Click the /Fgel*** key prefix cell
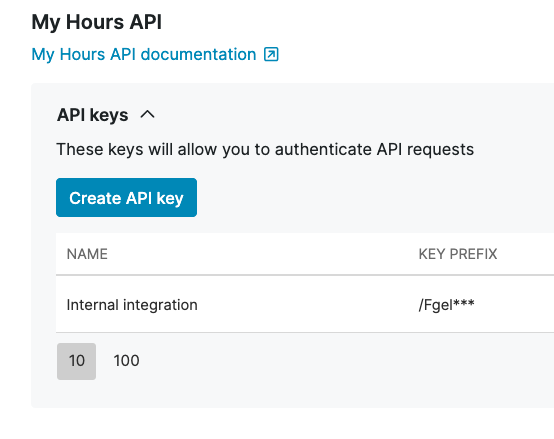This screenshot has width=554, height=439. tap(447, 305)
